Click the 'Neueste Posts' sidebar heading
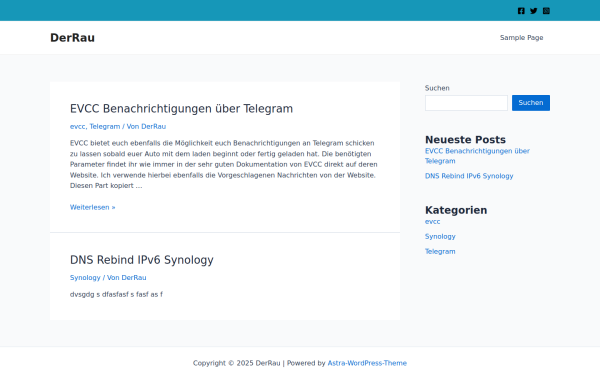600x375 pixels. click(x=465, y=140)
